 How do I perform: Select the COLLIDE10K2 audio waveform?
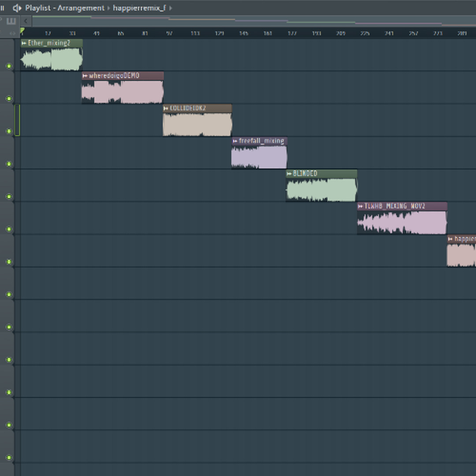(197, 124)
